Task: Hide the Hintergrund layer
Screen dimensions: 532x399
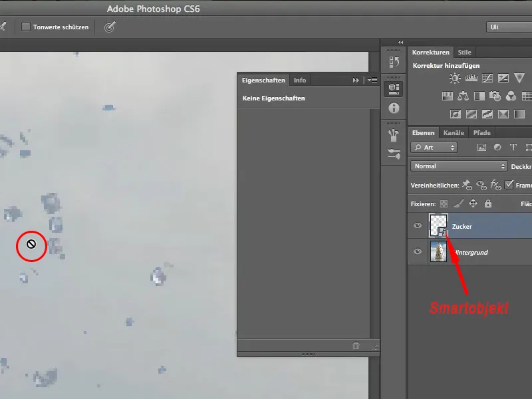Action: 418,251
